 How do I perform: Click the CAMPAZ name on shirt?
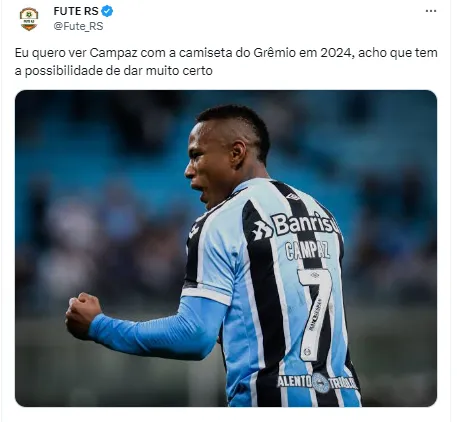307,250
